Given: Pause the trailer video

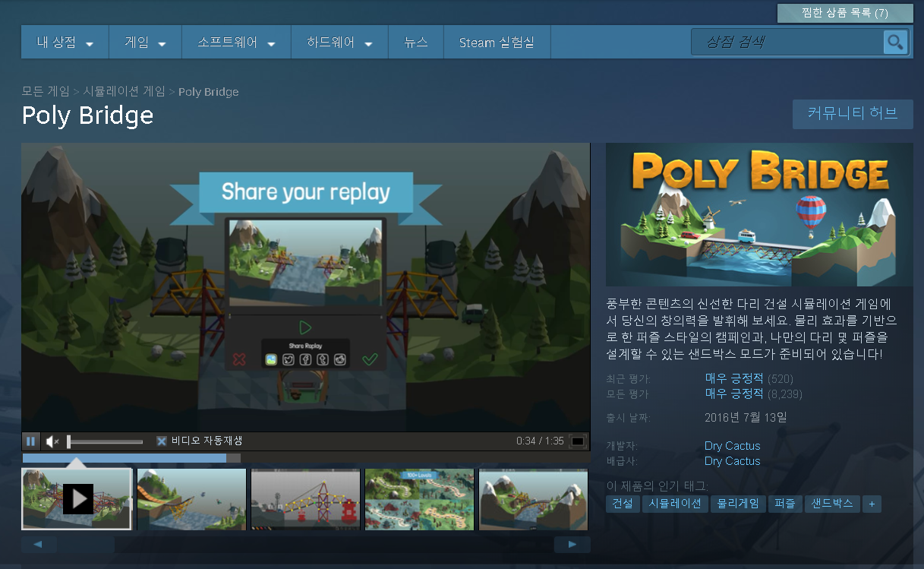Looking at the screenshot, I should coord(31,441).
